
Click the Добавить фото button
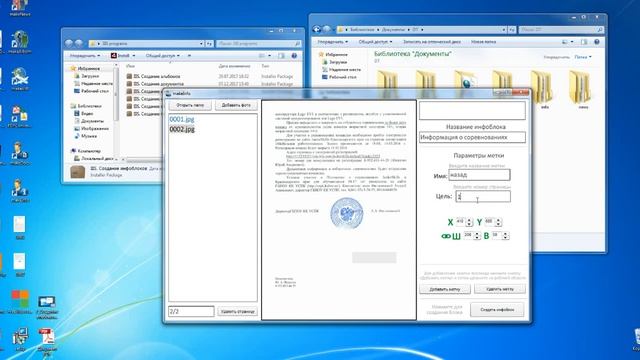[236, 105]
